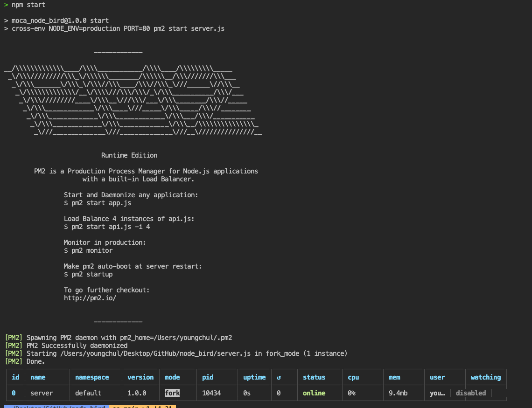Select the 'moca_node_bird@1.0.0 start' line

click(x=60, y=21)
